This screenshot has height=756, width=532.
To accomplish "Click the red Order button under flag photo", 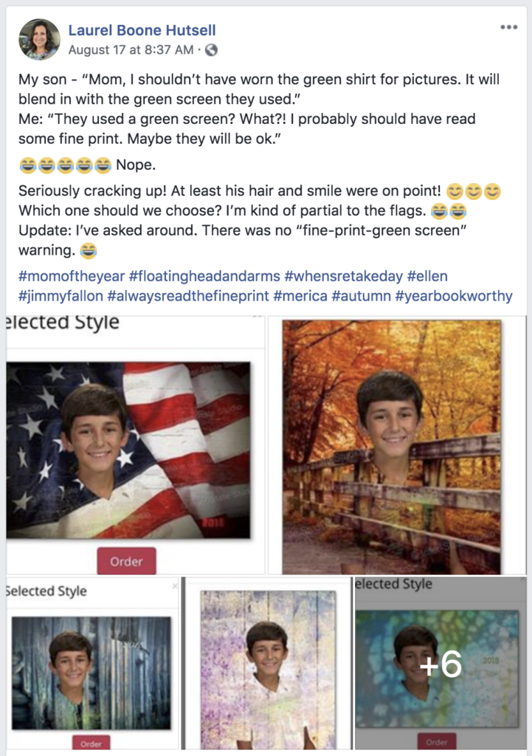I will (126, 561).
